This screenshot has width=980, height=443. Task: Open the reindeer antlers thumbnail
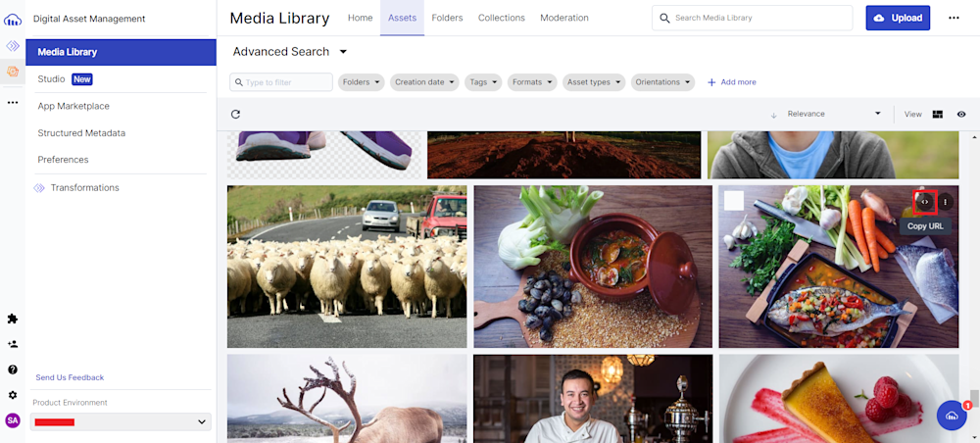point(347,399)
